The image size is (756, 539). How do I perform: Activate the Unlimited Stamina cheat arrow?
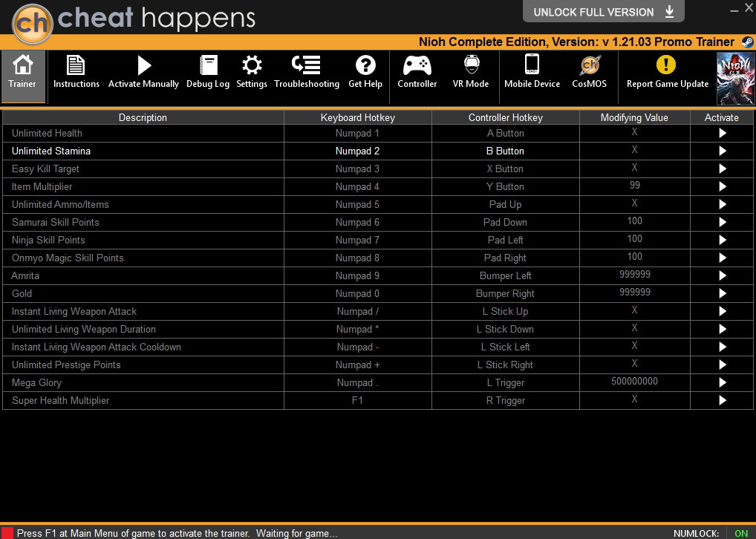[723, 151]
